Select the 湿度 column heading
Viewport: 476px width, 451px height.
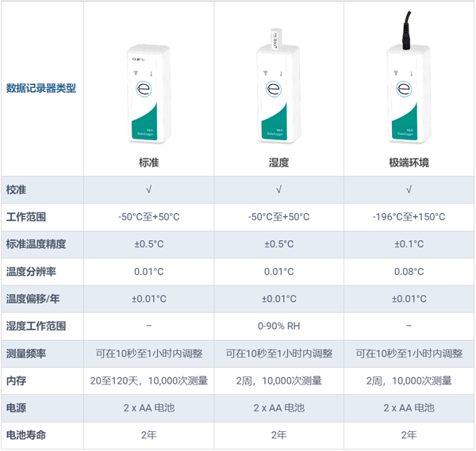pos(278,162)
